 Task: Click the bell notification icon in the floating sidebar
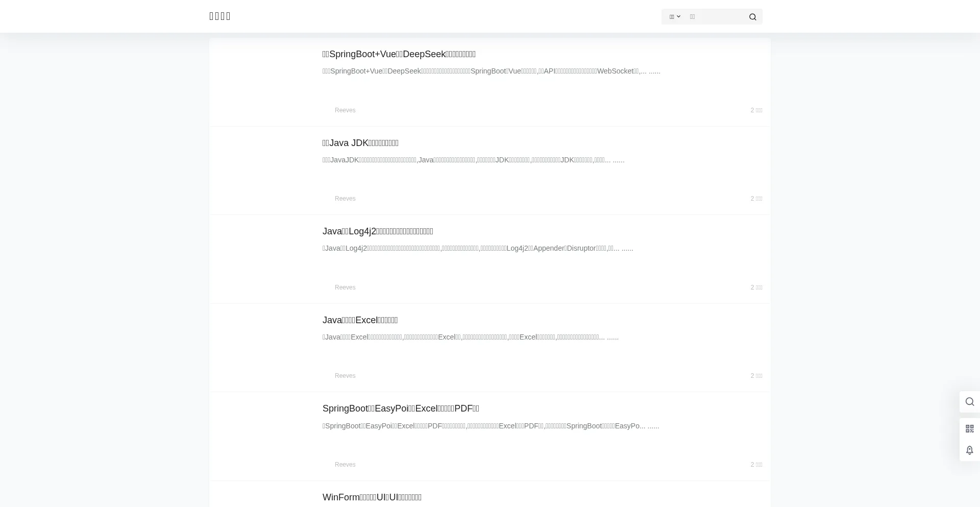969,450
